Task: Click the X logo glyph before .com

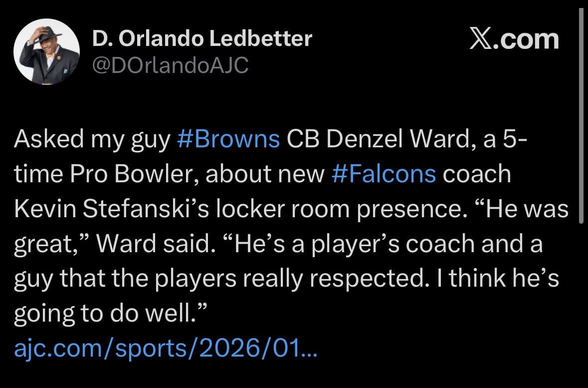Action: (480, 37)
